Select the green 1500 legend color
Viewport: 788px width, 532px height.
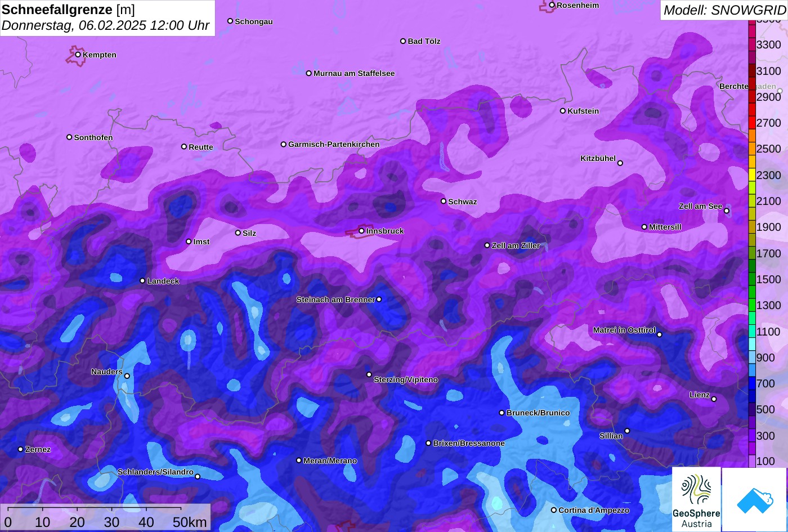coord(752,279)
